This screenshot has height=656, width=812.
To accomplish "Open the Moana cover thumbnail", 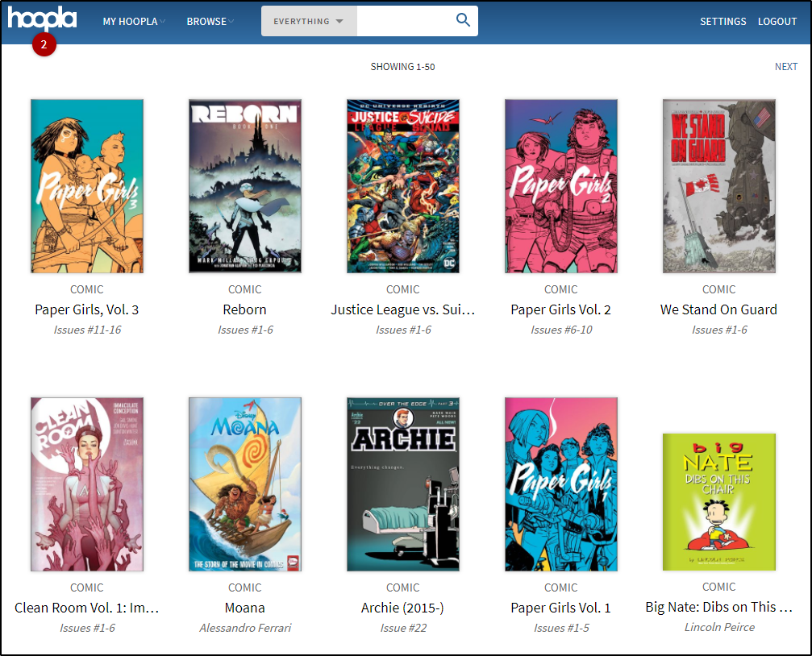I will point(245,484).
